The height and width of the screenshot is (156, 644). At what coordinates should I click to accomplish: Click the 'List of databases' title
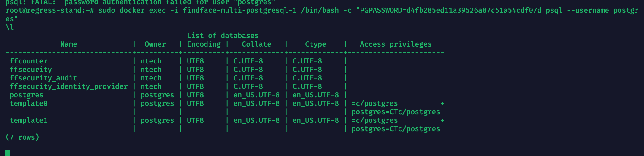pos(223,36)
